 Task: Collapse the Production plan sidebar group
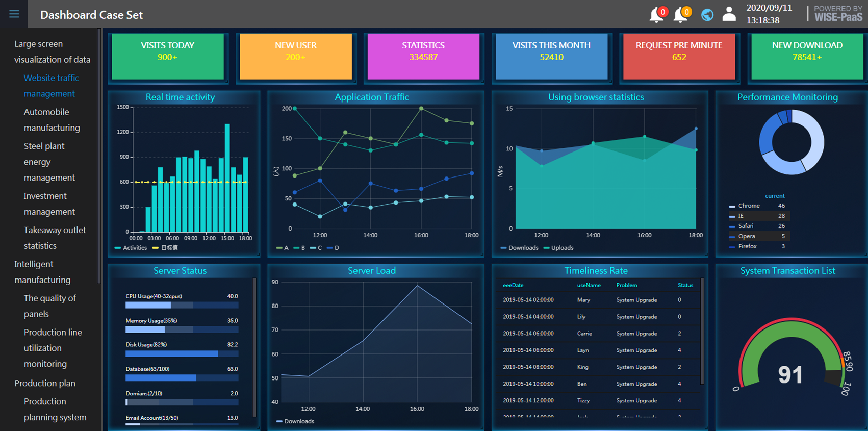45,383
